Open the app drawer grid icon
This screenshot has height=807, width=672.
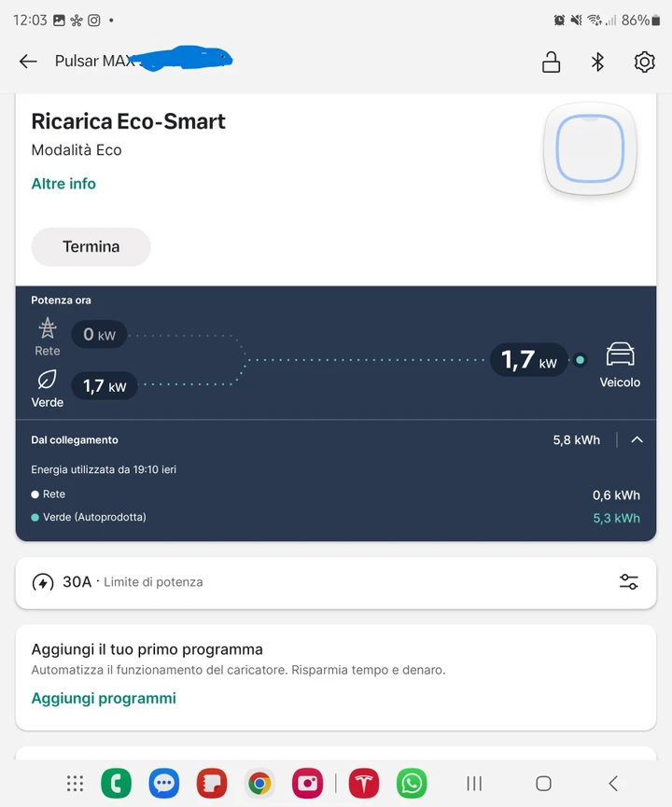click(x=76, y=784)
